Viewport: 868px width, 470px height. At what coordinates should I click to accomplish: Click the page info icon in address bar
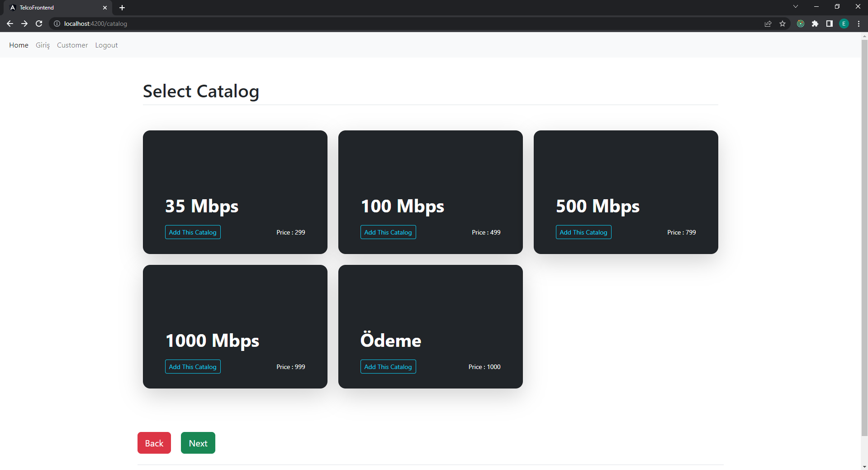57,24
